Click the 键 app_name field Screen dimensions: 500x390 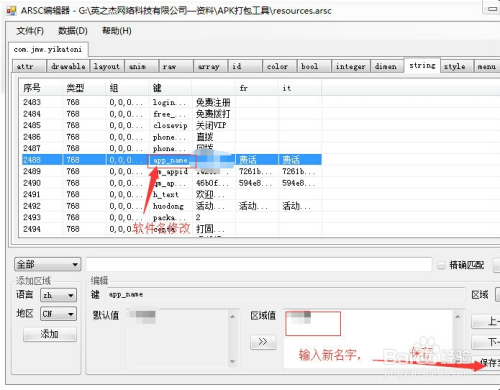point(286,295)
